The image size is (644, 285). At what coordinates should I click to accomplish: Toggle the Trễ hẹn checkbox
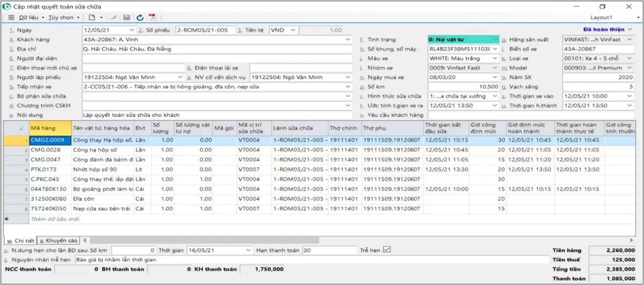click(388, 250)
